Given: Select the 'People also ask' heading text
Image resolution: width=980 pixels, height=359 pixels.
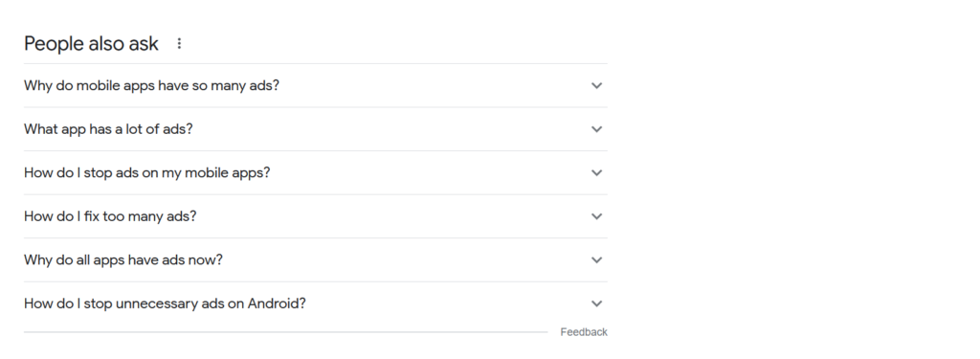Looking at the screenshot, I should 91,44.
